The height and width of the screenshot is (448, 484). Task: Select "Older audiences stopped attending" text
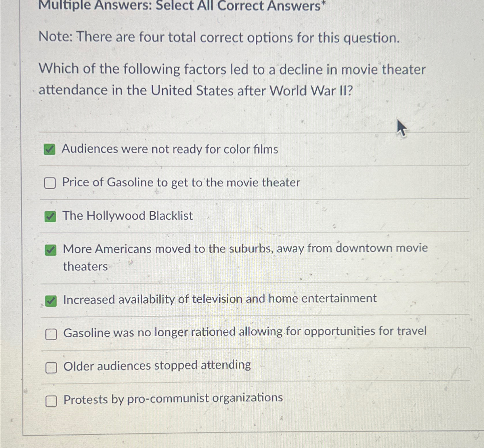(x=156, y=365)
